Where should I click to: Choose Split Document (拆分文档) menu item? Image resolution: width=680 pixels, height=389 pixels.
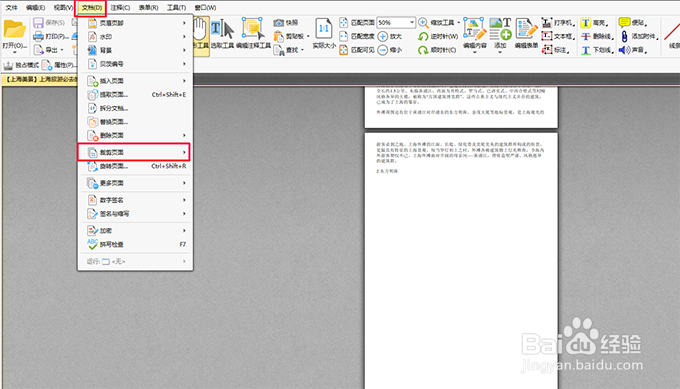[136, 108]
